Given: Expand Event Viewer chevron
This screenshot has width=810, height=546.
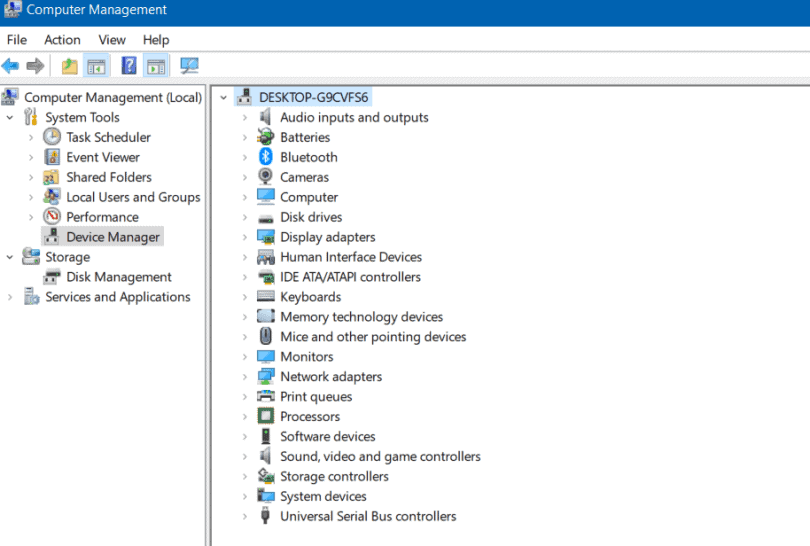Looking at the screenshot, I should pyautogui.click(x=31, y=158).
